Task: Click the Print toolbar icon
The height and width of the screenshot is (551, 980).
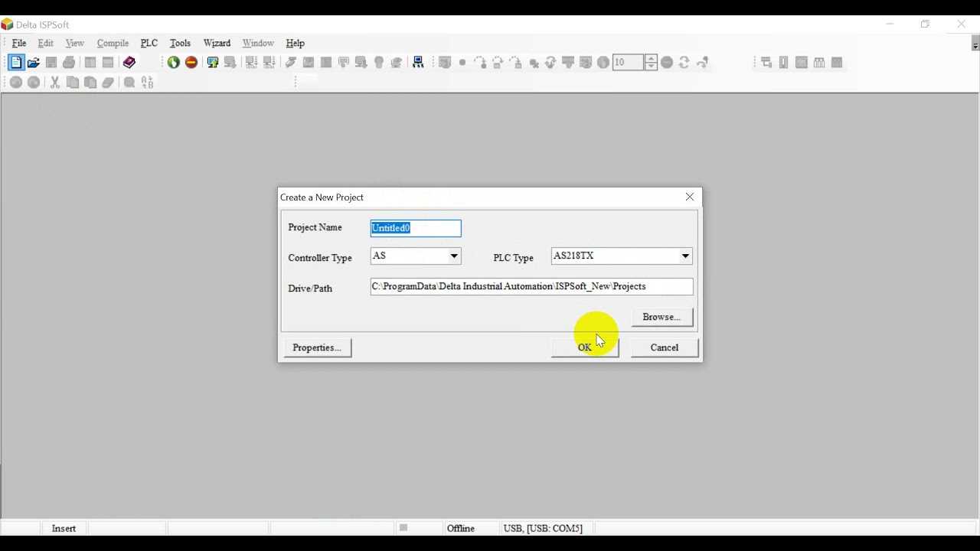Action: pos(69,63)
